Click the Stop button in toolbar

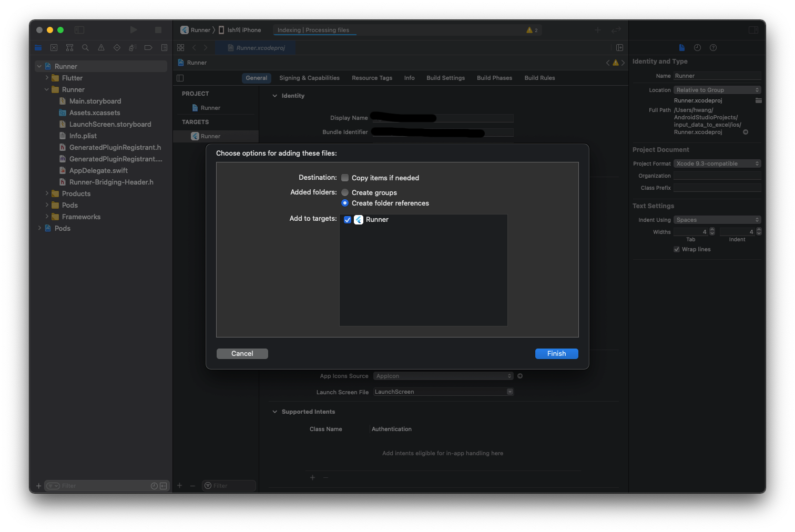click(158, 30)
